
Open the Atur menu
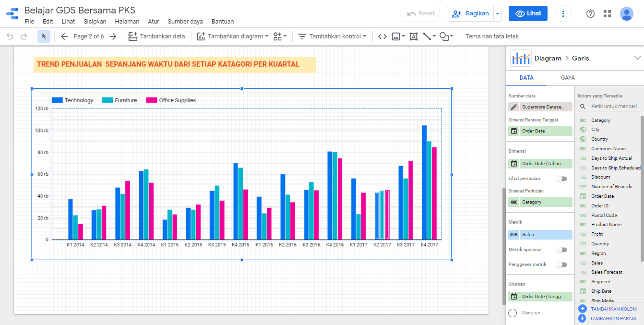[x=154, y=21]
